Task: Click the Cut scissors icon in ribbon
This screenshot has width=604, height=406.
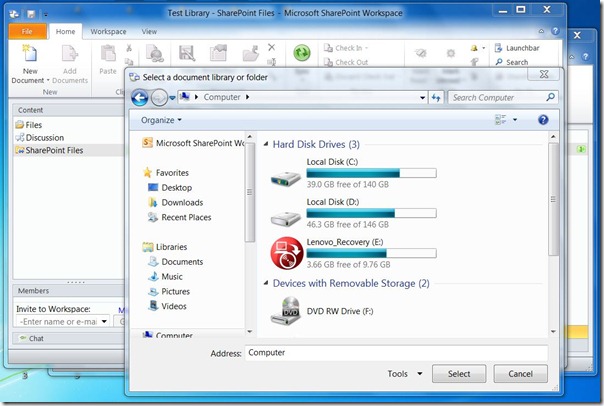Action: [x=129, y=48]
